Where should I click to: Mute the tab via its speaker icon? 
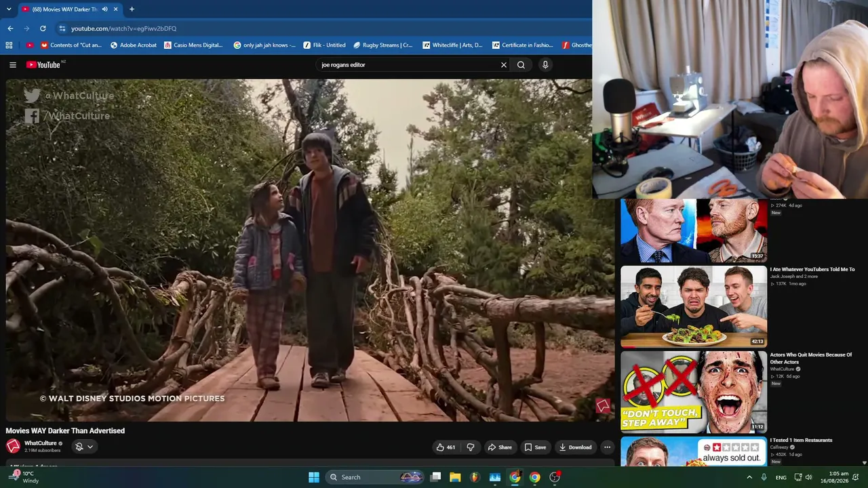tap(104, 9)
